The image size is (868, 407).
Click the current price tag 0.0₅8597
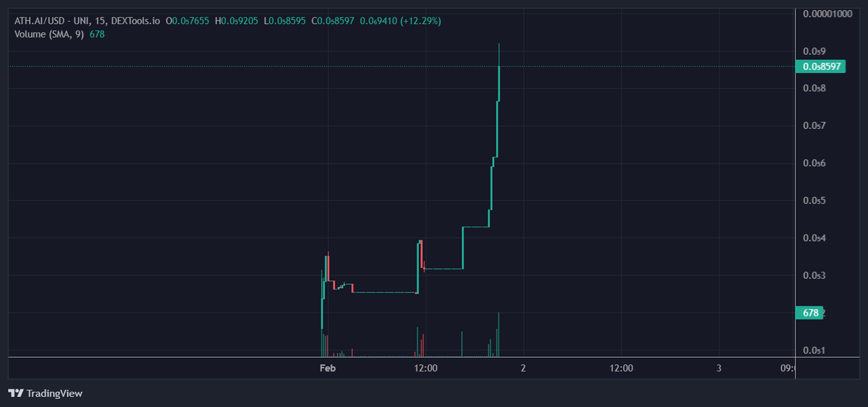[x=822, y=67]
